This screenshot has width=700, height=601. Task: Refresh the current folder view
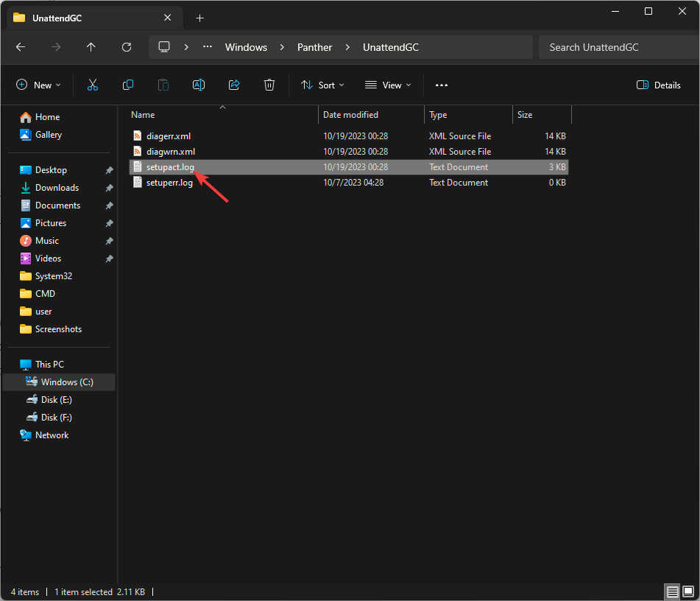click(x=127, y=47)
